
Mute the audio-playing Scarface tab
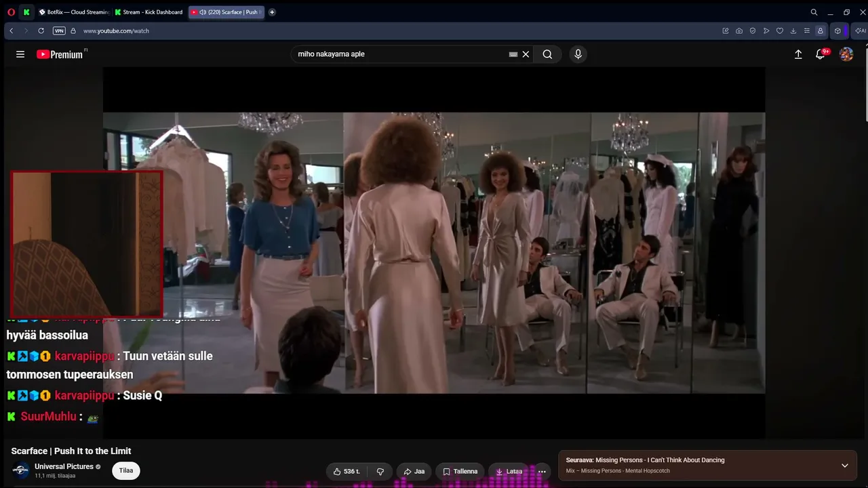coord(203,12)
